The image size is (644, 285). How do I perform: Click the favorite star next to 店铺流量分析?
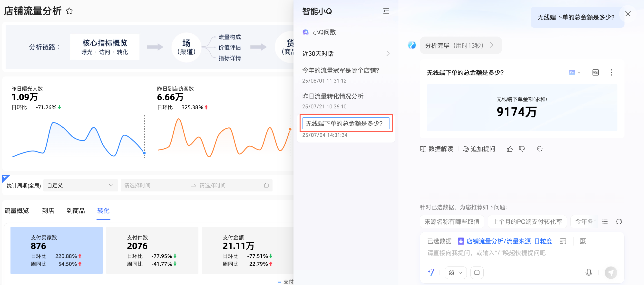coord(69,11)
